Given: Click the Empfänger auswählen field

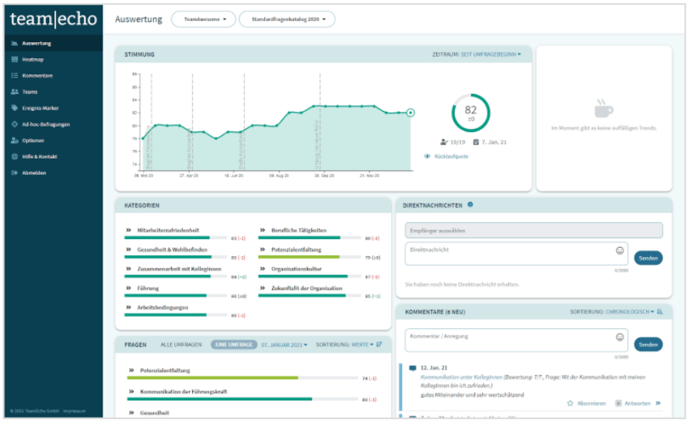Looking at the screenshot, I should [534, 230].
